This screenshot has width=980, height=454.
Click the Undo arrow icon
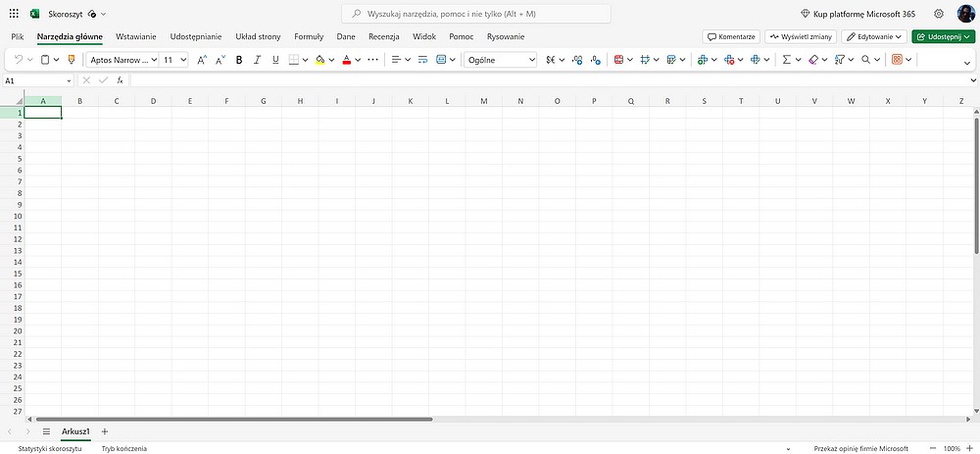pyautogui.click(x=18, y=60)
